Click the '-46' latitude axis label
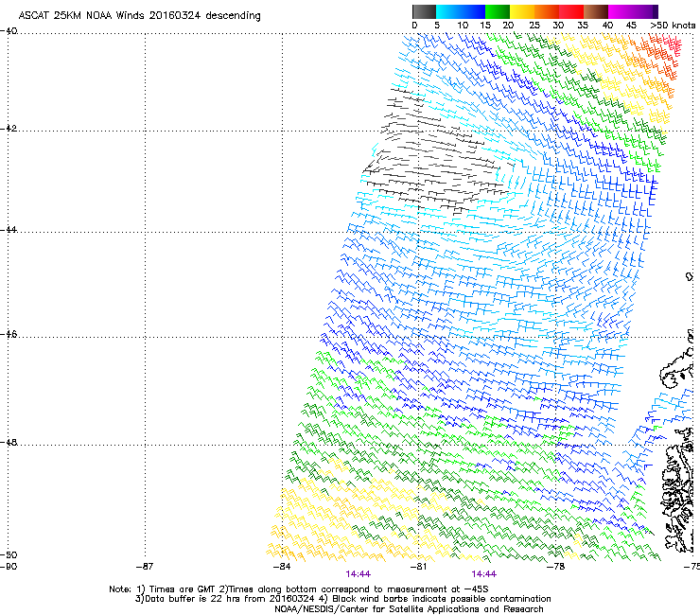The width and height of the screenshot is (700, 615). (9, 334)
